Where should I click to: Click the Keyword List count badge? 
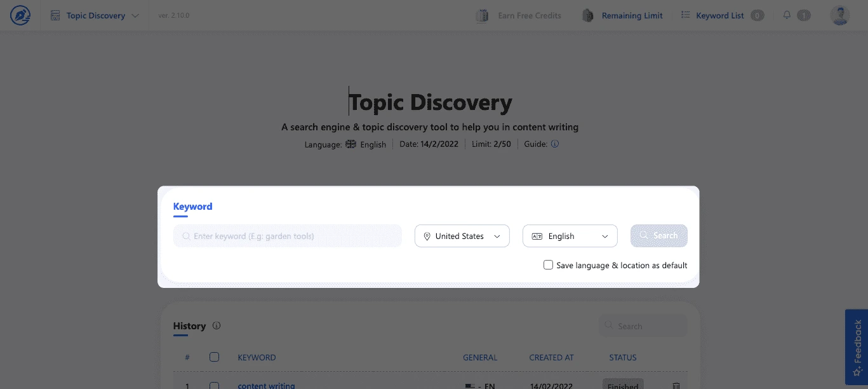[x=757, y=15]
